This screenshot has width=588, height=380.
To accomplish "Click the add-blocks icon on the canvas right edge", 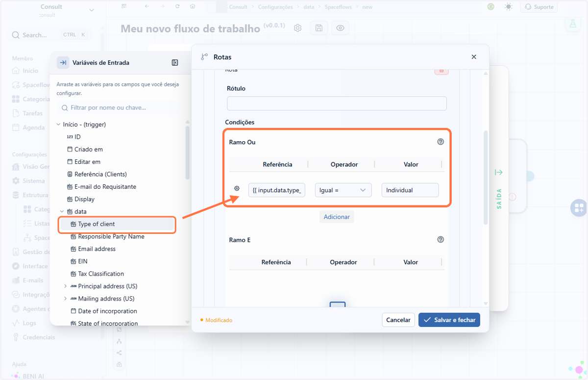I will 579,207.
